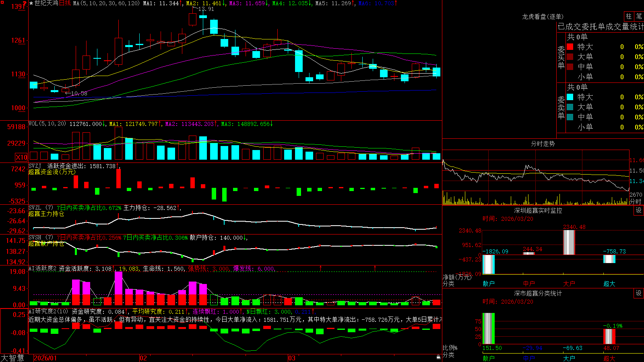Select the 世纪天鸿 stock name label
The width and height of the screenshot is (644, 362).
[46, 3]
